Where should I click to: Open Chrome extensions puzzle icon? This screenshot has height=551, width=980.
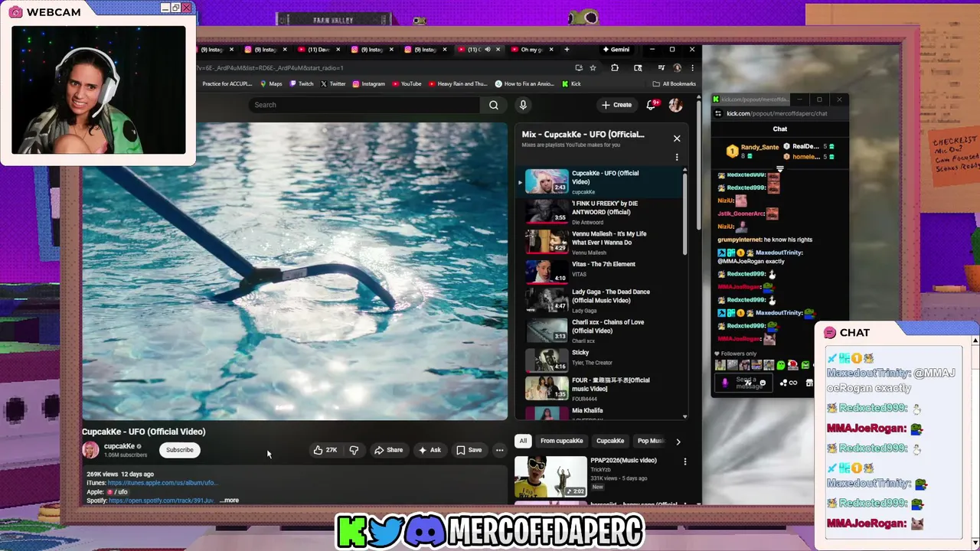click(615, 67)
